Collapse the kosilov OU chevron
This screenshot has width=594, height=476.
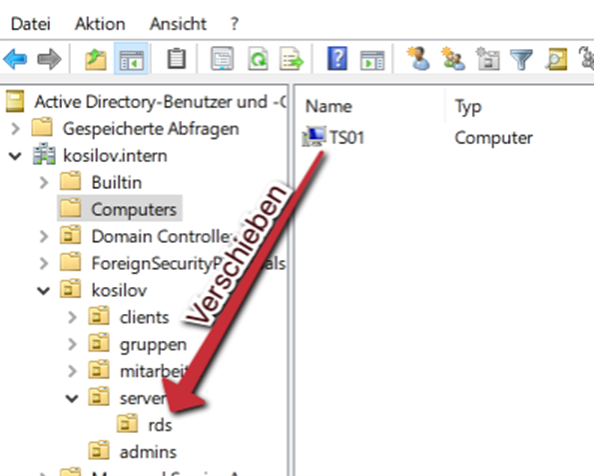[44, 291]
